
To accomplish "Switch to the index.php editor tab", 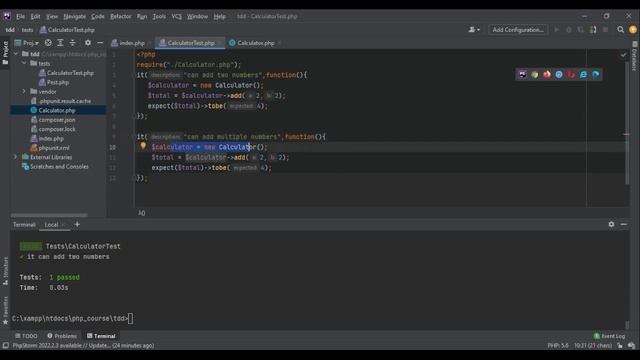I will point(131,43).
